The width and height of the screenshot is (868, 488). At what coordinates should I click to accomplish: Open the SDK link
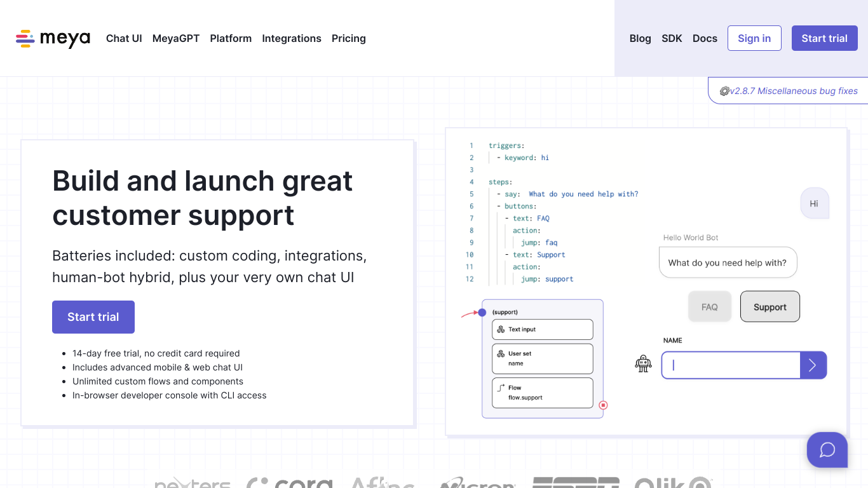click(672, 38)
